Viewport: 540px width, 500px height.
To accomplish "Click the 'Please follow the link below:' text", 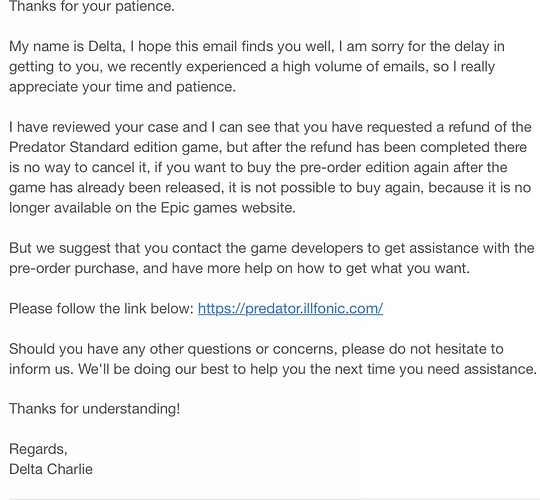I will 102,309.
